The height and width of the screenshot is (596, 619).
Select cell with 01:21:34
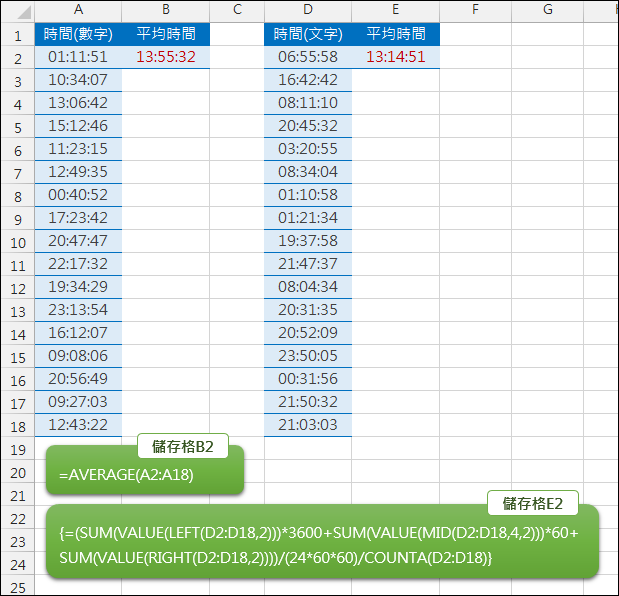tap(308, 218)
